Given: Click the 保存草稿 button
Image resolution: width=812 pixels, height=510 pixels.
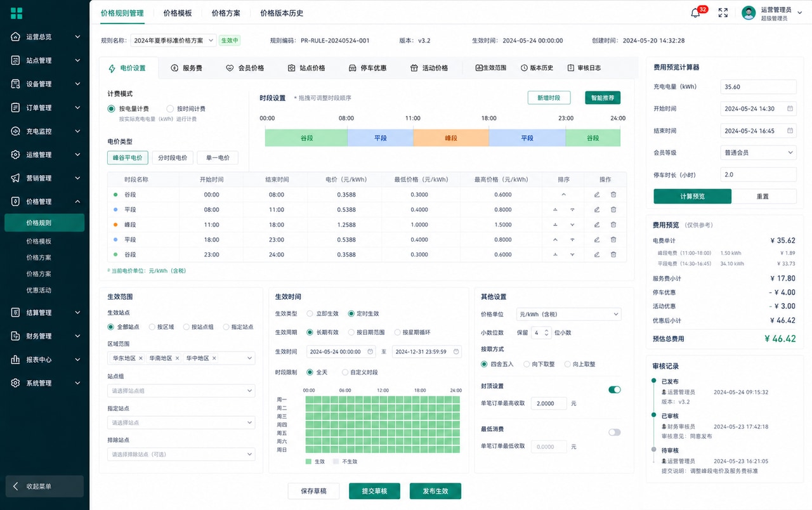Looking at the screenshot, I should (313, 491).
